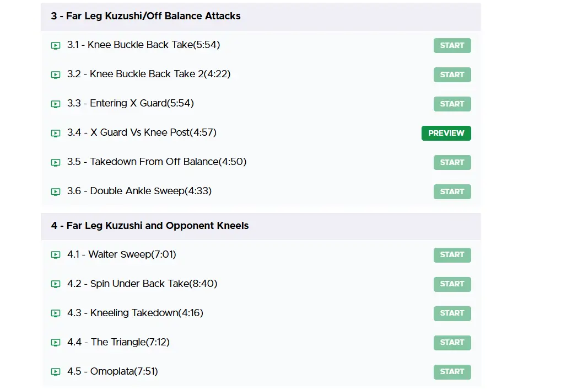Start the Omoplata lesson

point(452,371)
